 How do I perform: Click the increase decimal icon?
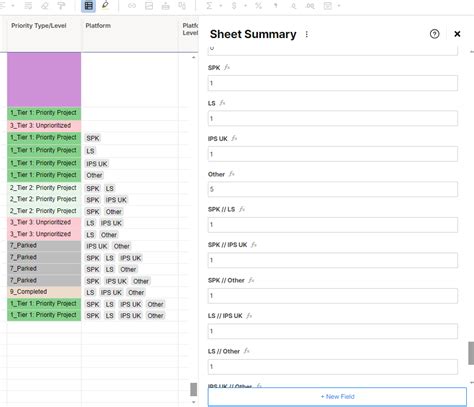click(x=310, y=6)
